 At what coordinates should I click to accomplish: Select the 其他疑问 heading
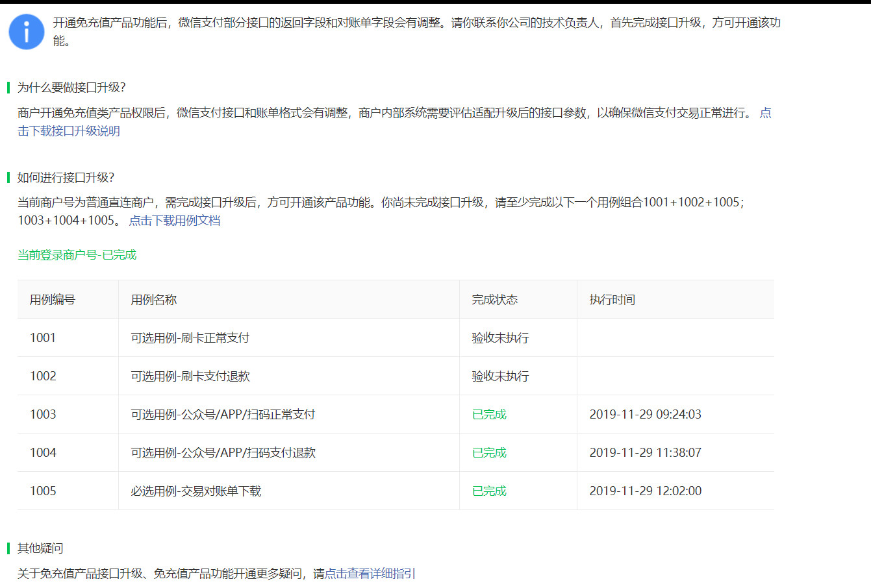[x=40, y=548]
